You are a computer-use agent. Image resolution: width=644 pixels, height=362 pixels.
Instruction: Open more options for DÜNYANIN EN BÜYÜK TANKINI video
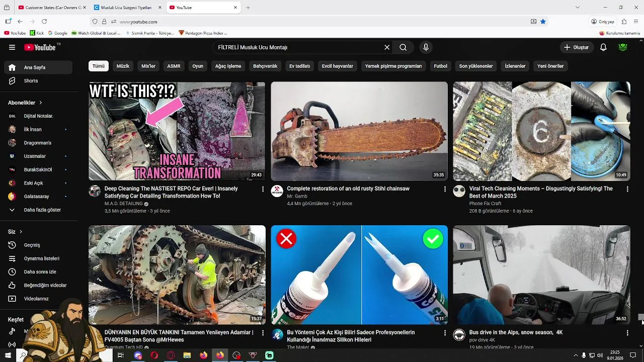(263, 333)
